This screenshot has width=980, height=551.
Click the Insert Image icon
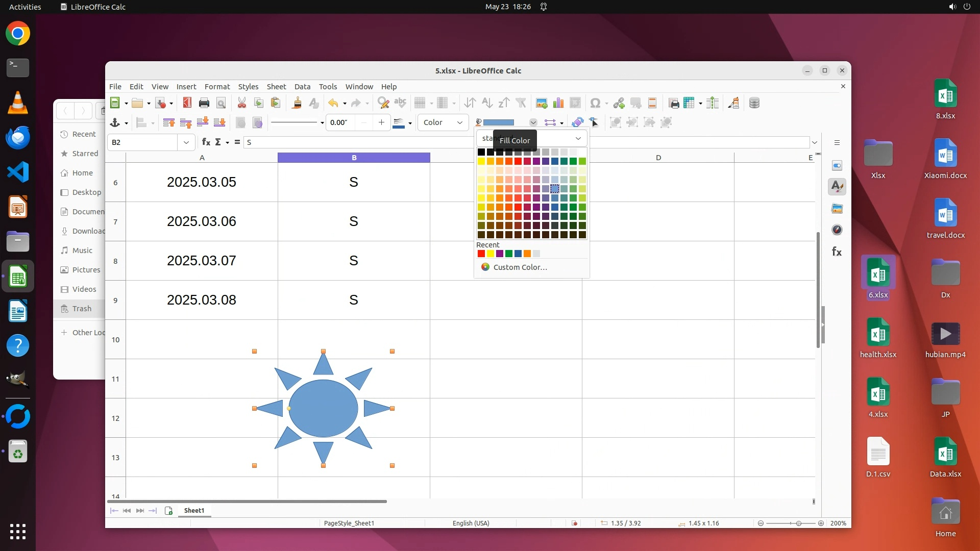pyautogui.click(x=541, y=103)
